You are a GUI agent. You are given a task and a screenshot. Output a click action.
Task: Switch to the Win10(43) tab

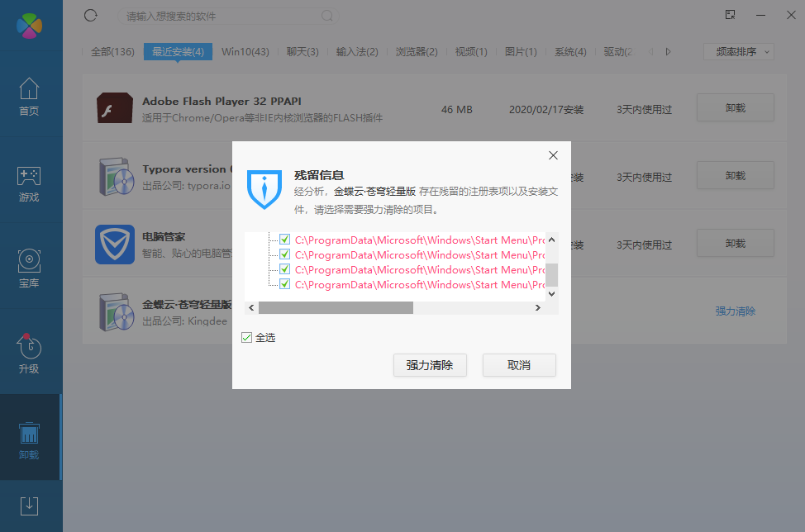[245, 52]
